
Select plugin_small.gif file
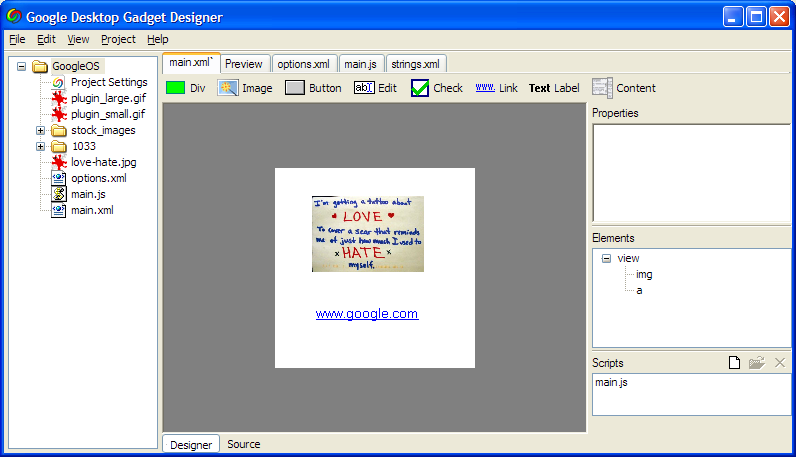(108, 114)
